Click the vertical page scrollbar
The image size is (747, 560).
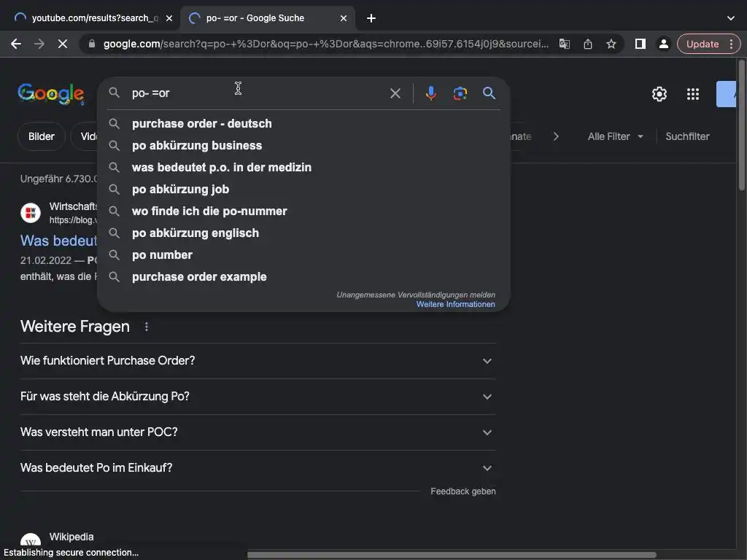[742, 126]
